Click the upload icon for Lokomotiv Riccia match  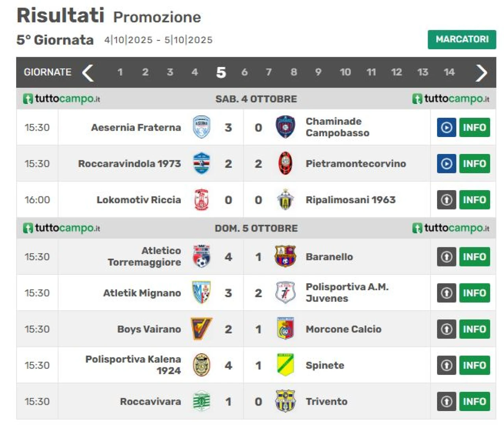click(x=446, y=200)
